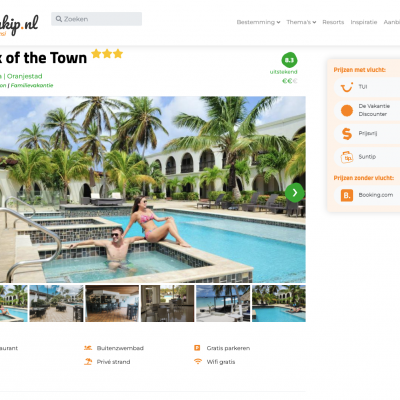Expand the Bestemming dropdown menu

(x=258, y=22)
